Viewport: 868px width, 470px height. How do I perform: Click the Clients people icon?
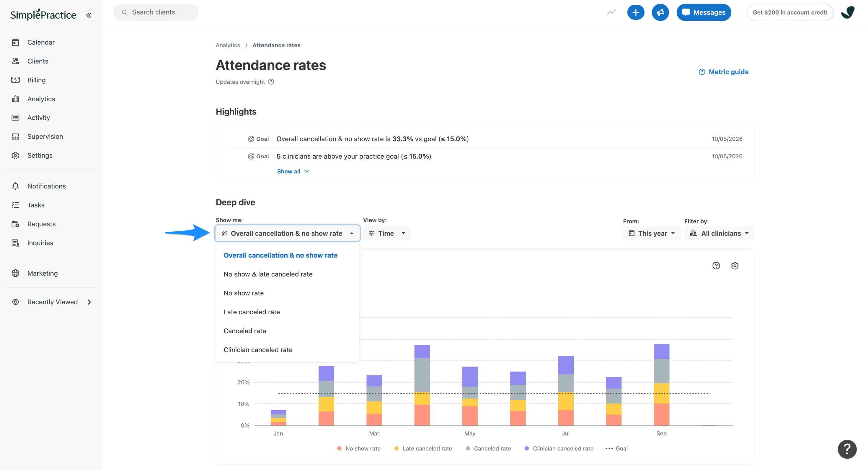pos(15,61)
